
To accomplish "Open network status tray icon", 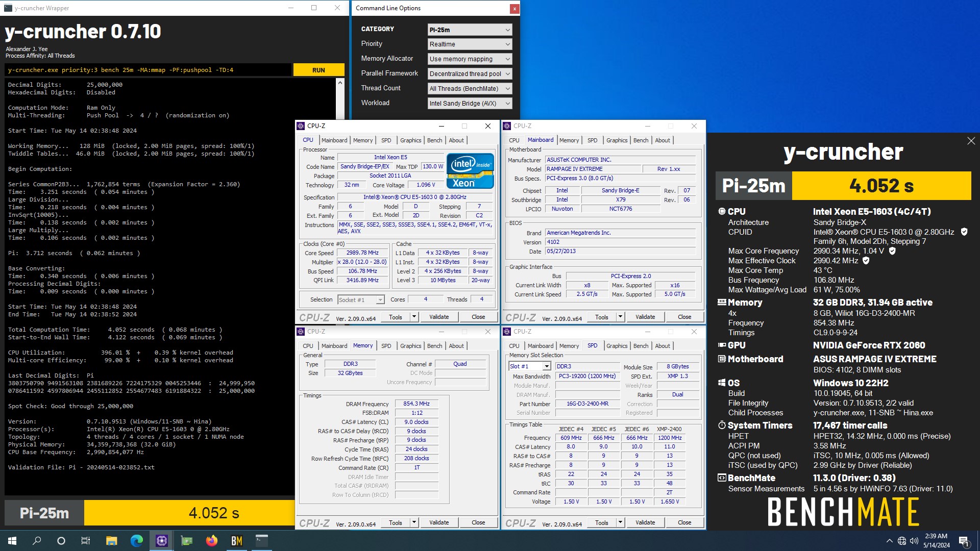I will point(902,541).
